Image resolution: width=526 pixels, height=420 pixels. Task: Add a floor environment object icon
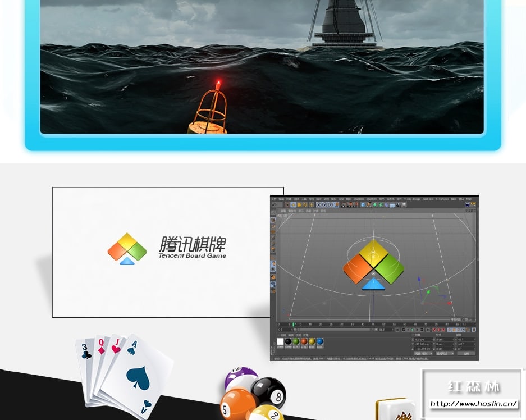pos(392,204)
